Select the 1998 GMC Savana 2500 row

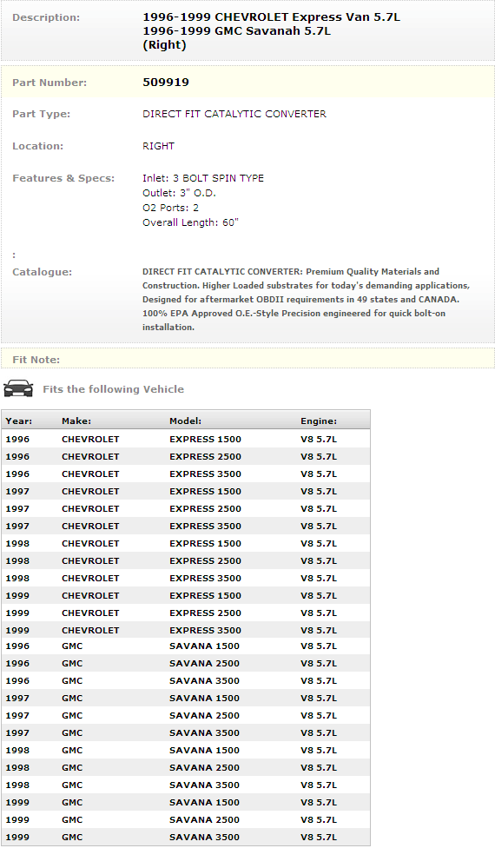186,767
